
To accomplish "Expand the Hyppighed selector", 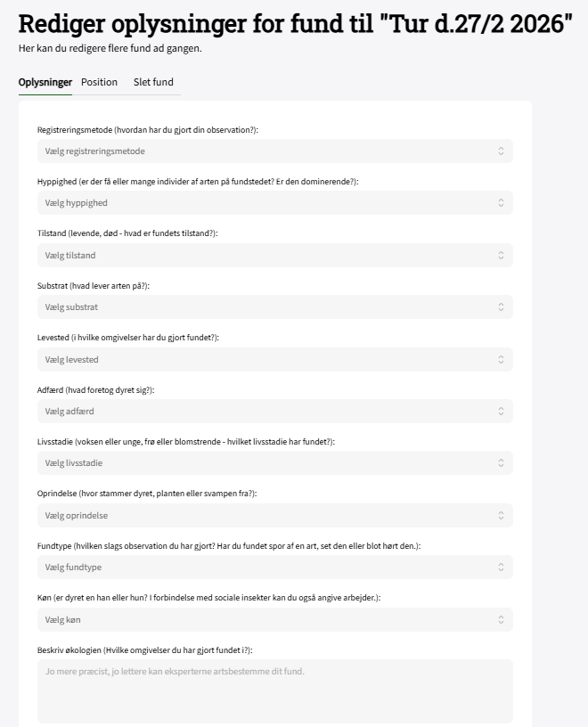I will click(x=274, y=203).
